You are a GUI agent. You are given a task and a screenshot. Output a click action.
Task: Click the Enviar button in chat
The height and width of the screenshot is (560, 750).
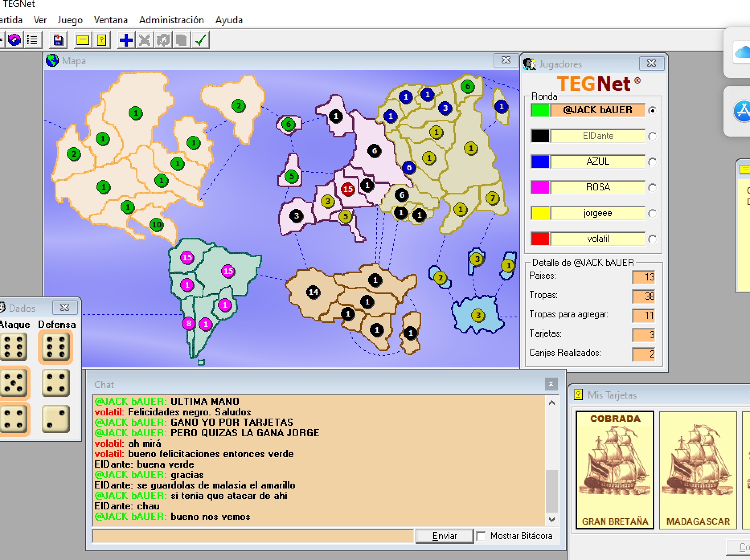(445, 536)
